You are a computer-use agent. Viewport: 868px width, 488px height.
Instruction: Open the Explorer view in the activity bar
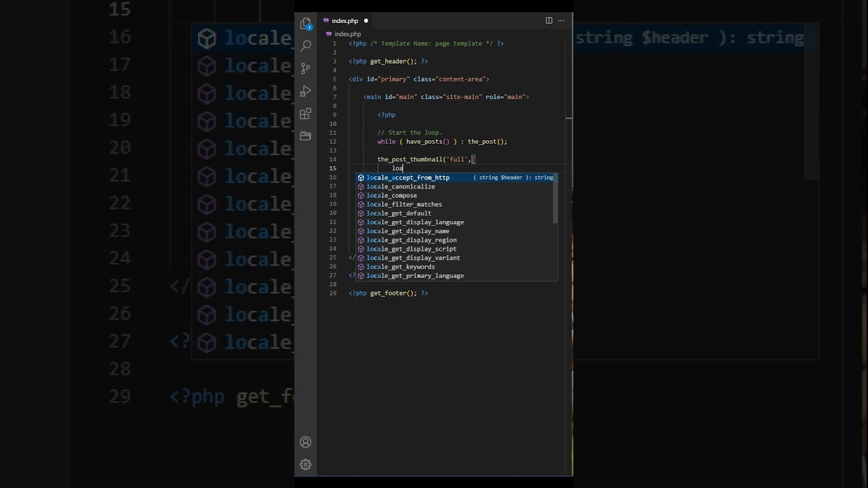coord(306,24)
